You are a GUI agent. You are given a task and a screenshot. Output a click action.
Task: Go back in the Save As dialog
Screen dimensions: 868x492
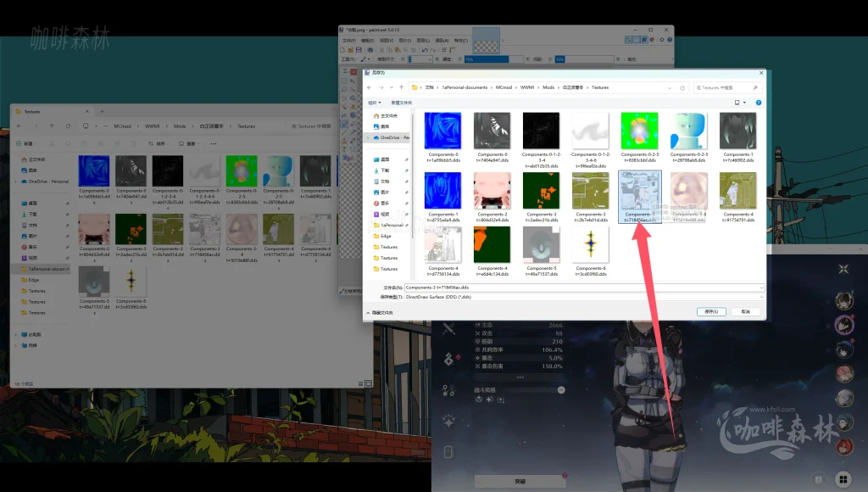(370, 87)
